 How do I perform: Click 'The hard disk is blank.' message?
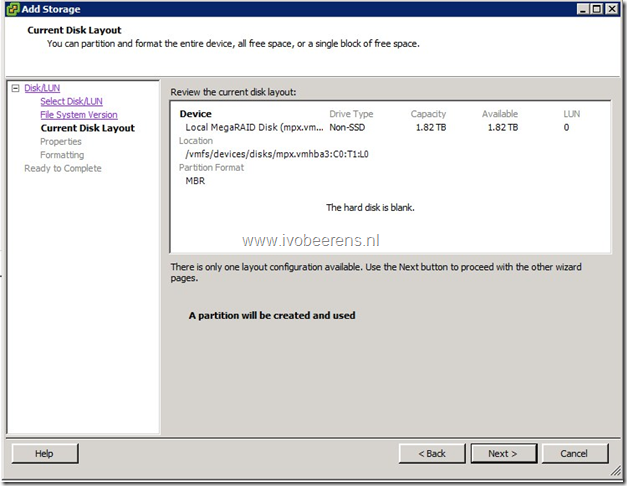[x=370, y=208]
